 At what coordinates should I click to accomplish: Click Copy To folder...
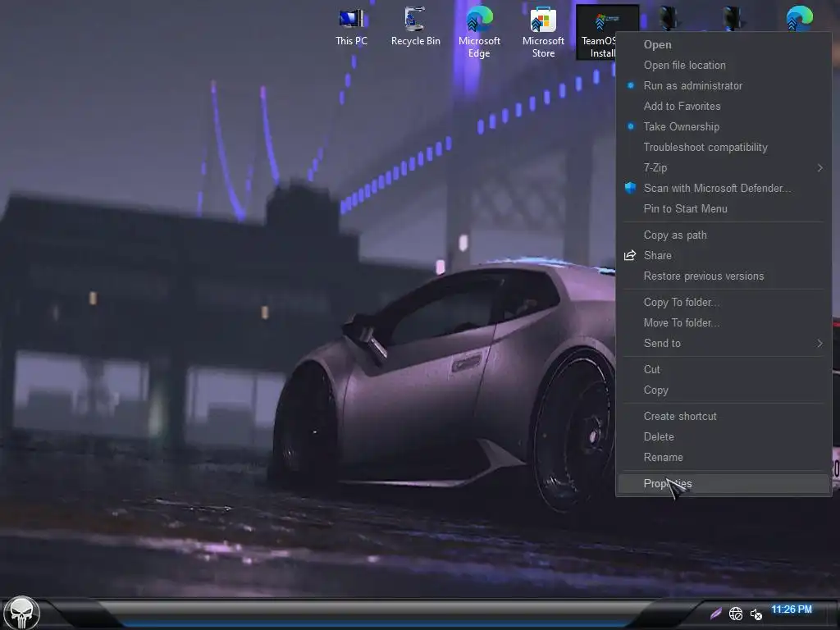click(724, 302)
